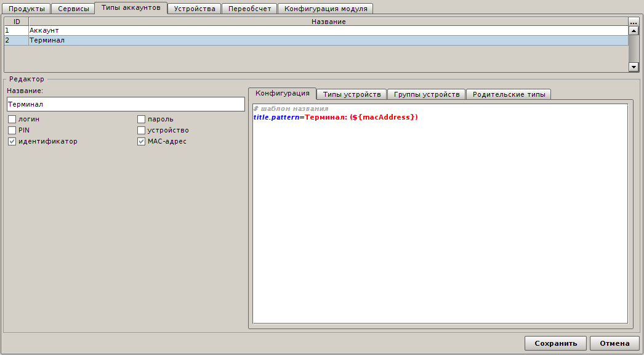Open the Конфигурация модуля tab
The height and width of the screenshot is (355, 644).
326,9
